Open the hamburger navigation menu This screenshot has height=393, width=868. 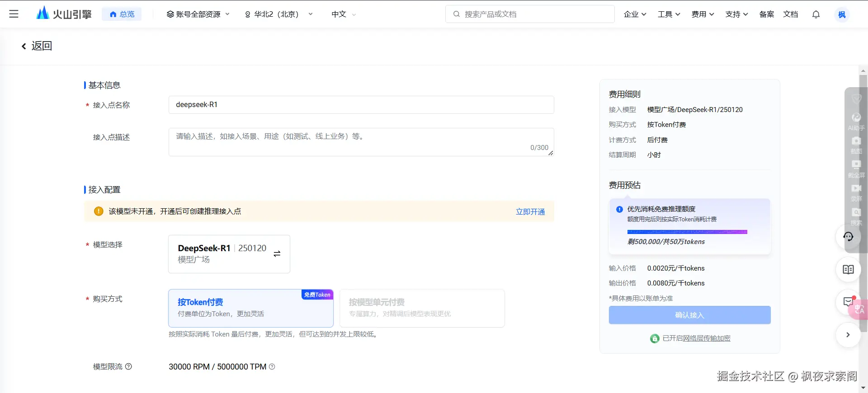[x=14, y=14]
